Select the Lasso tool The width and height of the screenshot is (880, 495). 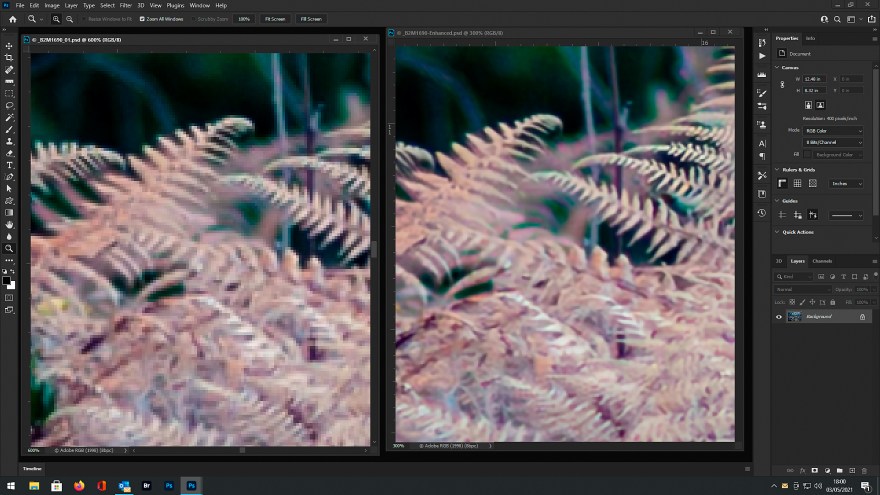click(x=9, y=105)
